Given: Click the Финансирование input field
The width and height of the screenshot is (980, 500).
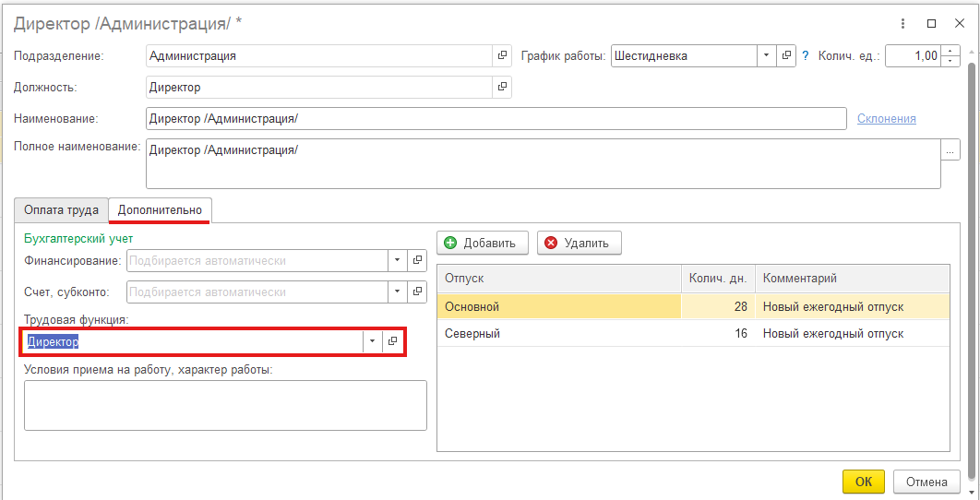Looking at the screenshot, I should [257, 261].
